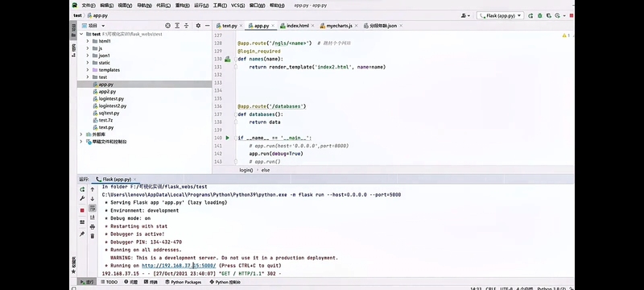644x290 pixels.
Task: Open the warning indicator in editor corner
Action: click(x=566, y=35)
